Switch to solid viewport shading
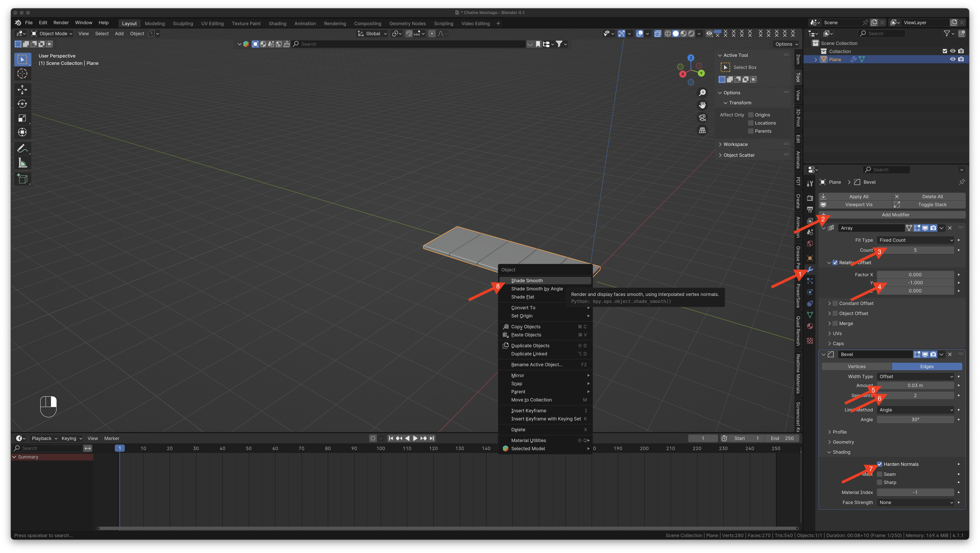The image size is (980, 553). tap(676, 33)
